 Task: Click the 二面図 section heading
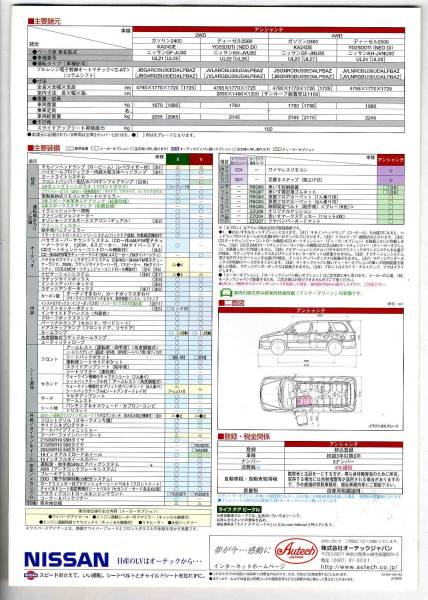[231, 303]
